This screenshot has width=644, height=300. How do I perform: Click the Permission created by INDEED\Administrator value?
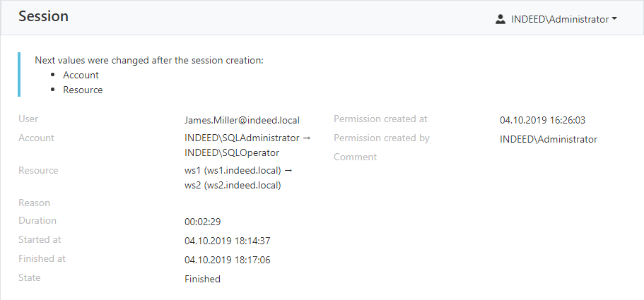549,139
